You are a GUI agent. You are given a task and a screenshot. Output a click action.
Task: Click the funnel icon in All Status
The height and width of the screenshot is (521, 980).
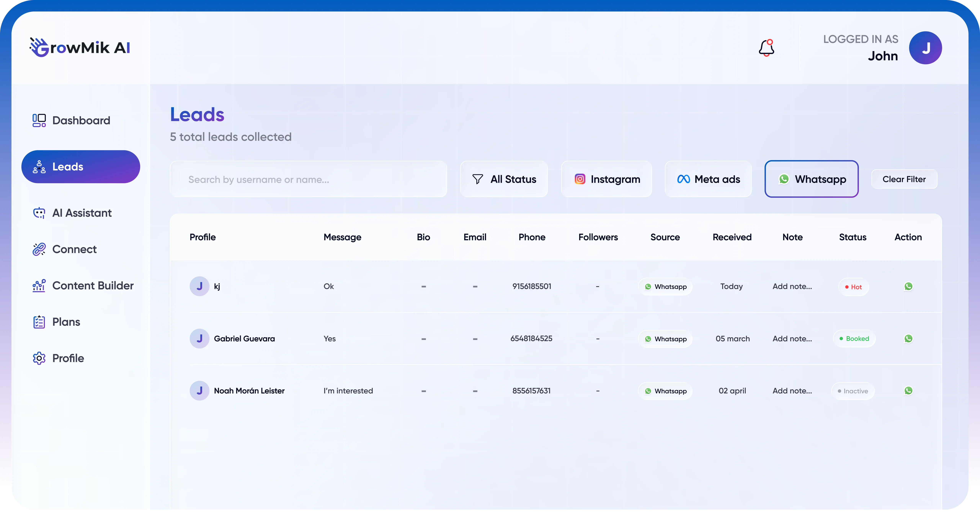[x=477, y=179]
